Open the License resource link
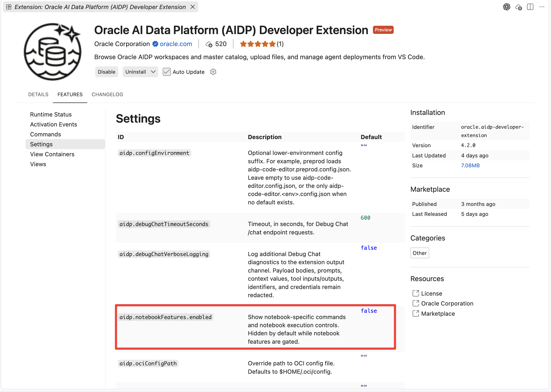 (431, 293)
